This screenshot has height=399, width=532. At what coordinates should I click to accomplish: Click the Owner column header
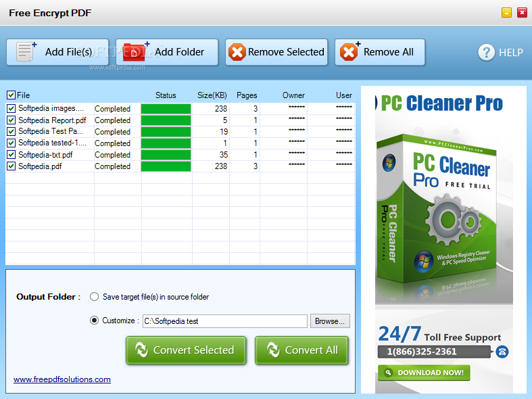(293, 95)
